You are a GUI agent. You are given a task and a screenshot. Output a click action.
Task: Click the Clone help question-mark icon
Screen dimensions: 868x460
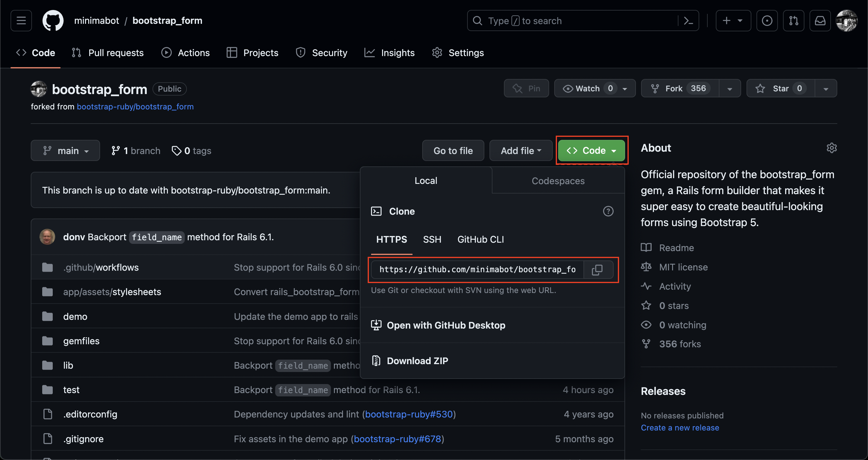pyautogui.click(x=608, y=211)
